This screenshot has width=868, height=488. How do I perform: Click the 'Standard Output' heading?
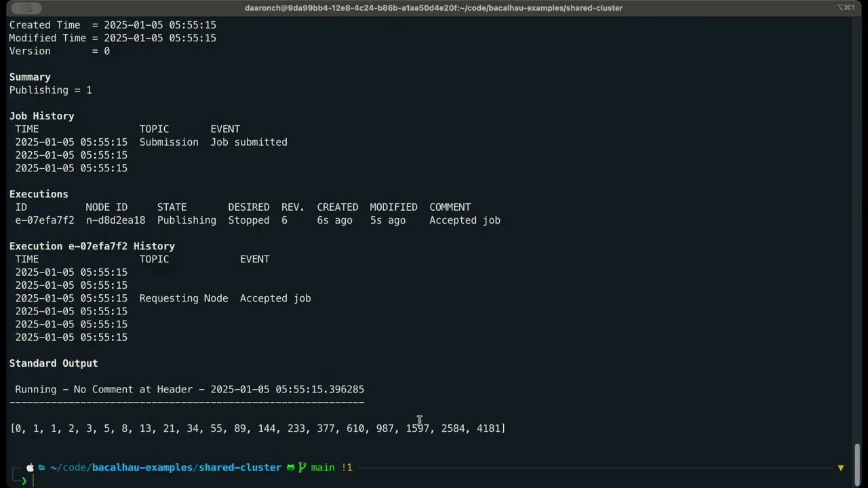point(54,363)
